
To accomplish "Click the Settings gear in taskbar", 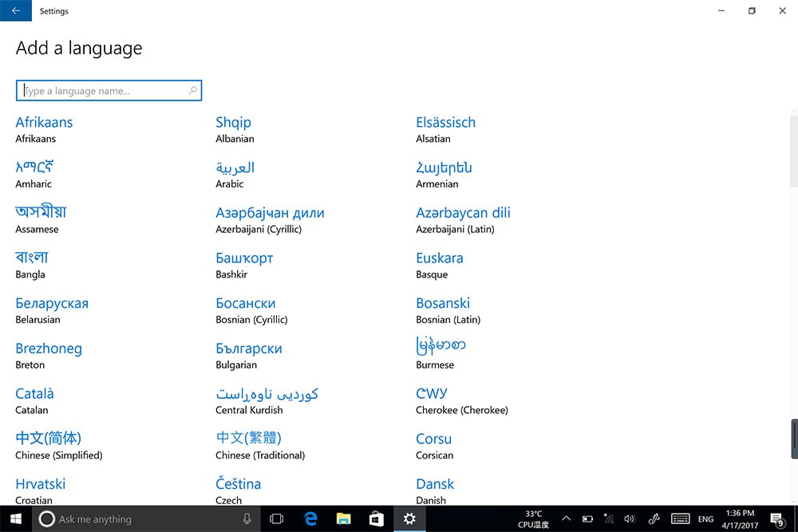I will point(409,519).
